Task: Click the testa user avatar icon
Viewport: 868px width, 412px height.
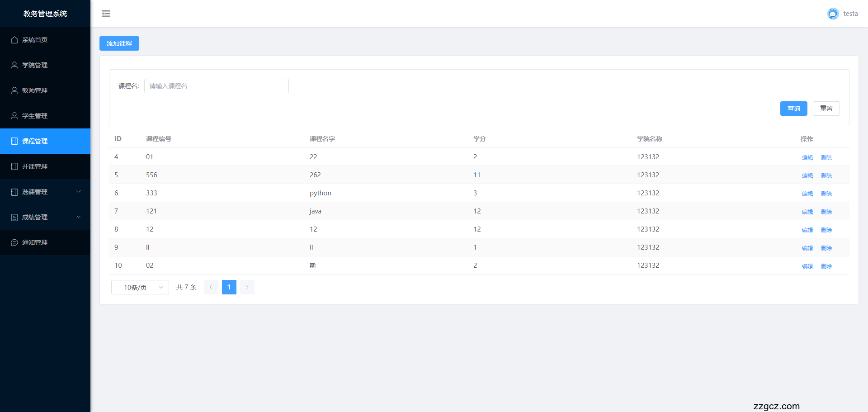Action: point(833,14)
